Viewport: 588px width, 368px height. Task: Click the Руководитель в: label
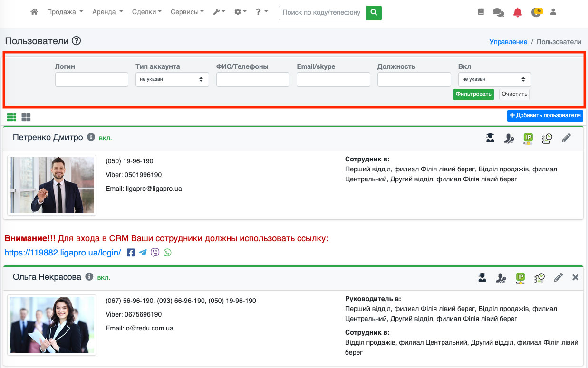[x=373, y=299]
